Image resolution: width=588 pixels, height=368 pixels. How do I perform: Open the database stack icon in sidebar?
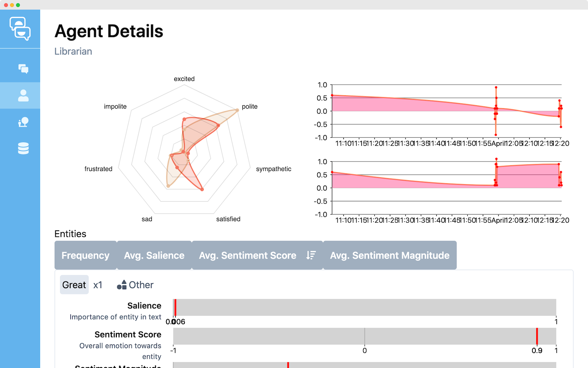(x=23, y=148)
